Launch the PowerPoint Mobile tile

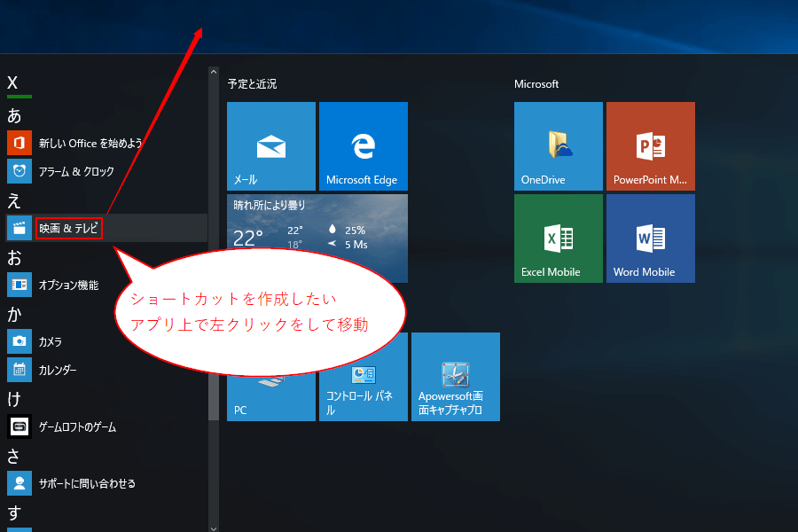click(651, 146)
